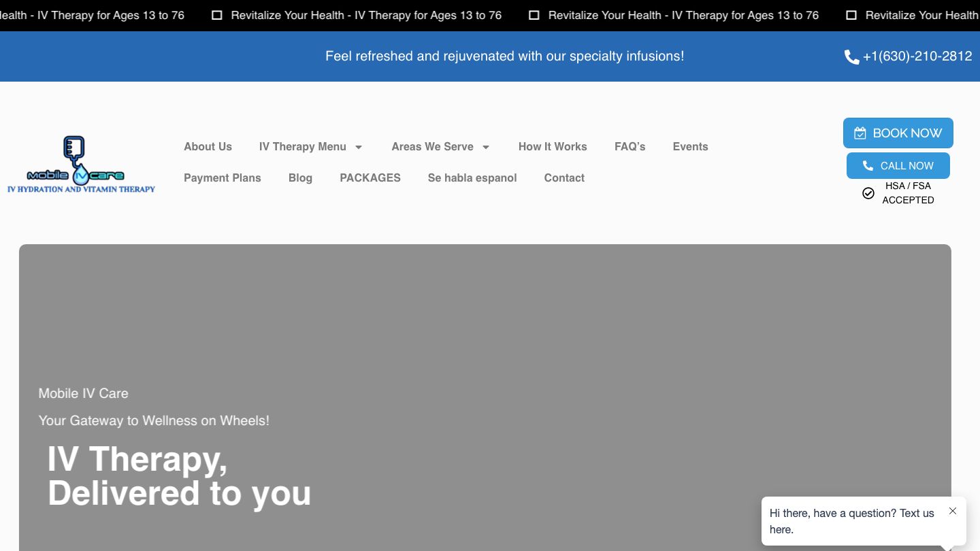Open the About Us page
This screenshot has width=980, height=551.
point(208,146)
